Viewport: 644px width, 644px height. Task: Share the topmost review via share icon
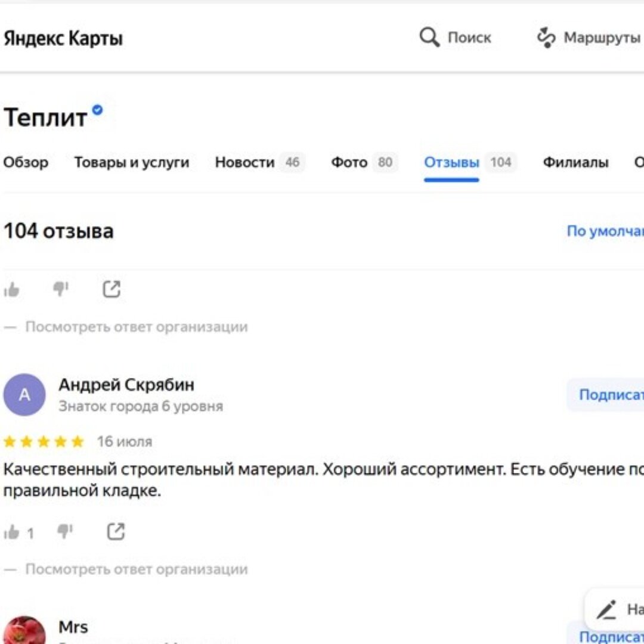(112, 289)
